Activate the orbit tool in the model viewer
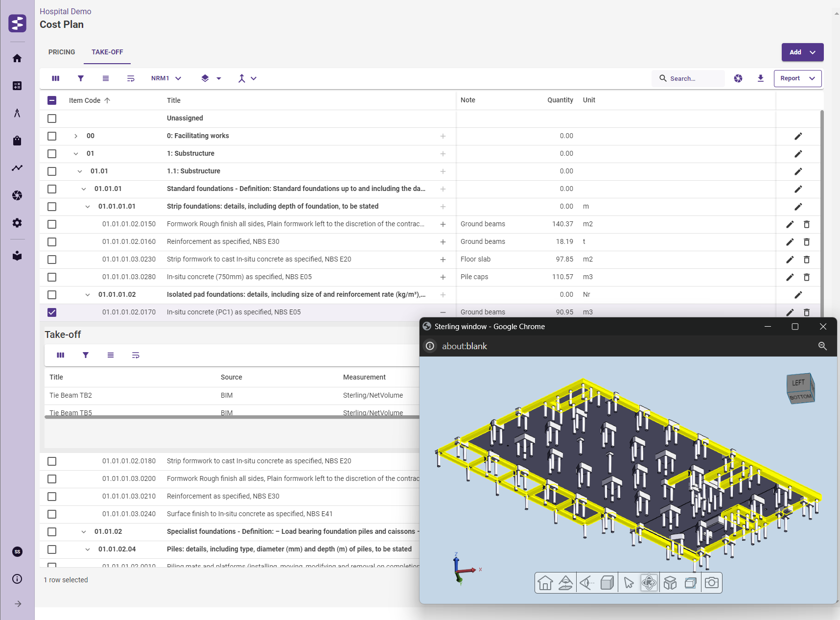Viewport: 840px width, 620px height. coord(649,583)
